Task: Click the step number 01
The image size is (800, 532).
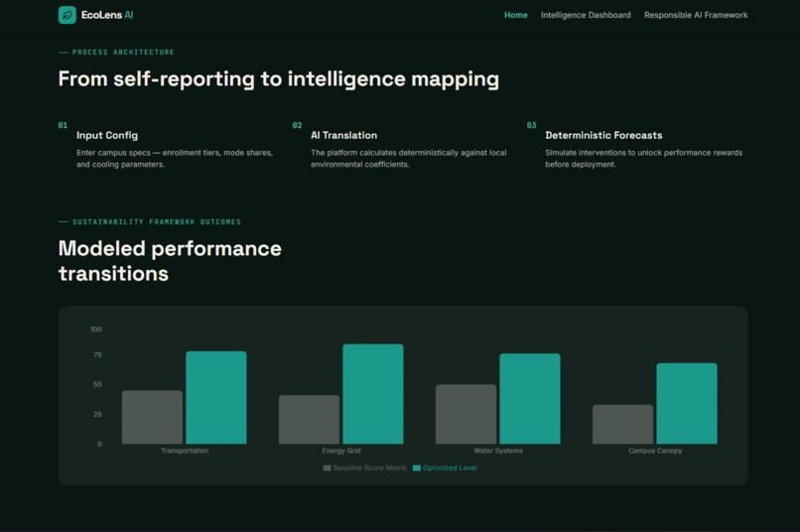Action: coord(63,125)
